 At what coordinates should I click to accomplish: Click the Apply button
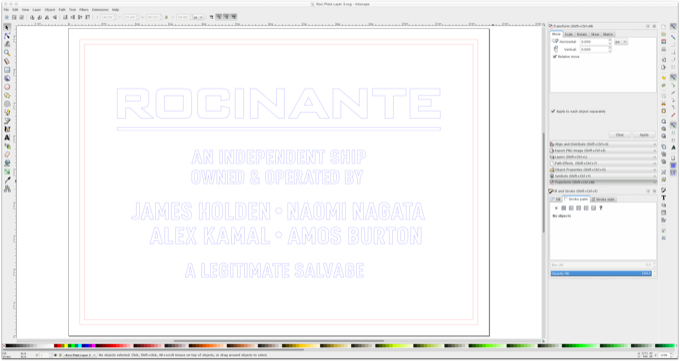(x=644, y=135)
